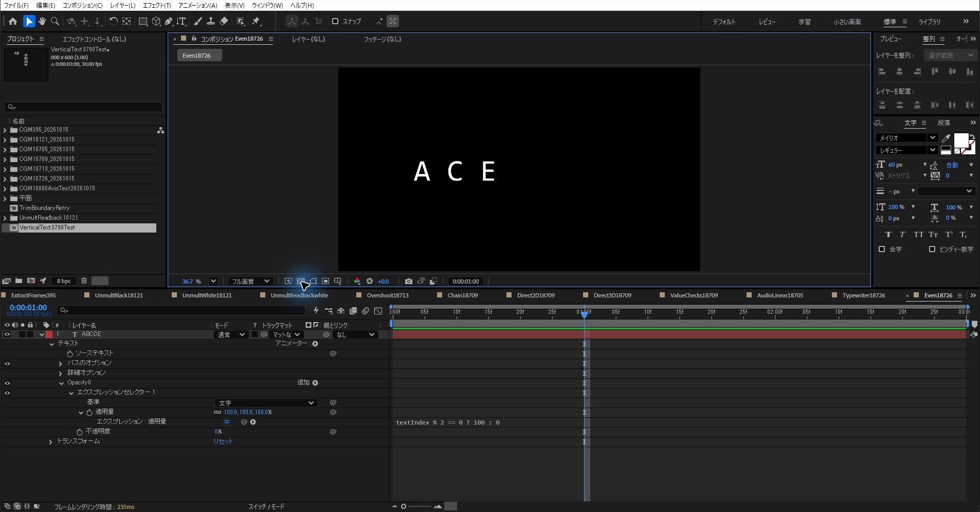Click the 学習 workspace button
Viewport: 980px width, 512px height.
(x=804, y=22)
